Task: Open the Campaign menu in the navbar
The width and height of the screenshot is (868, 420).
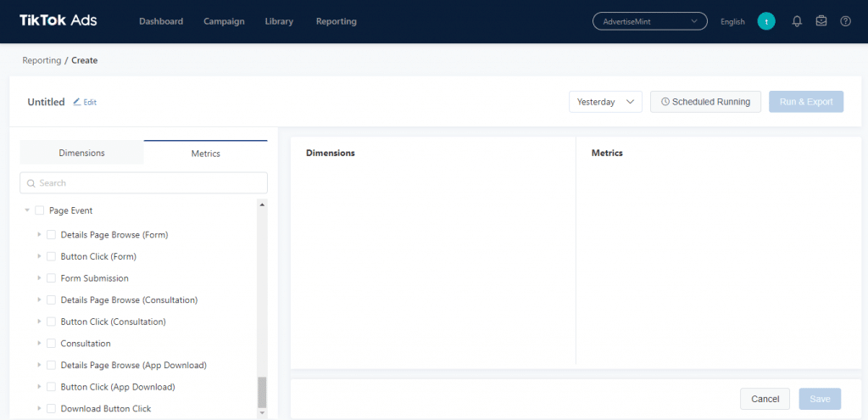Action: click(224, 21)
